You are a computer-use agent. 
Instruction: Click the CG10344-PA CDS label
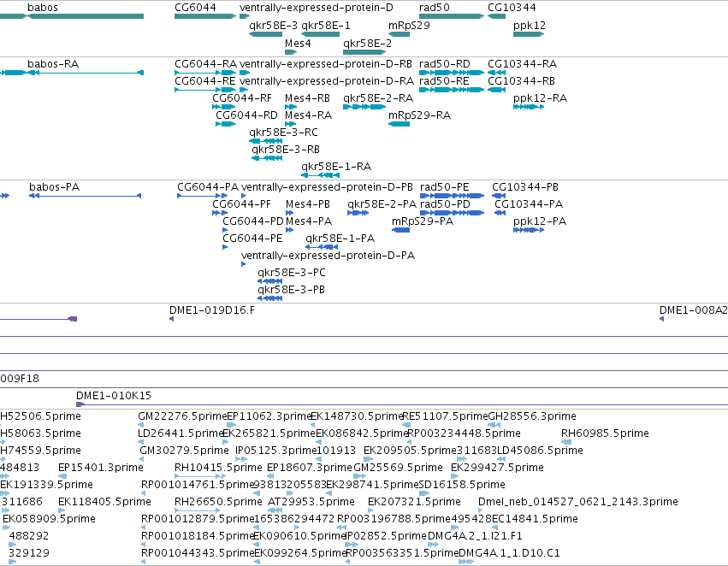point(529,204)
